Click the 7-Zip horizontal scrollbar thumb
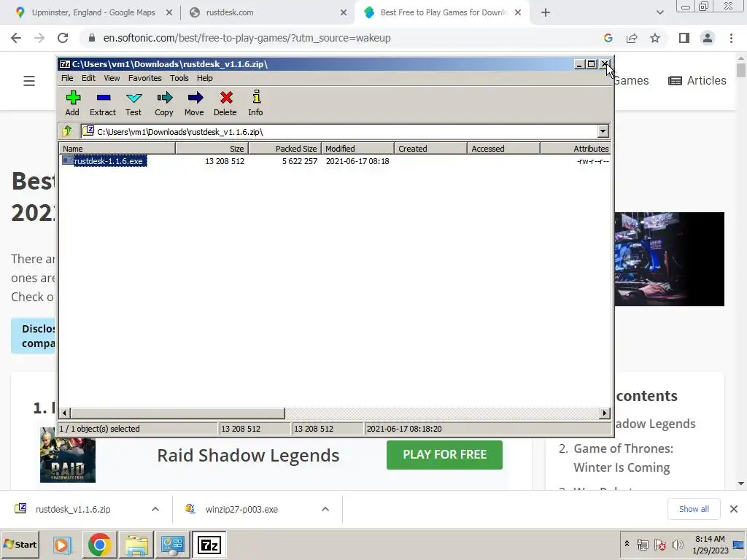This screenshot has width=747, height=560. coord(178,413)
